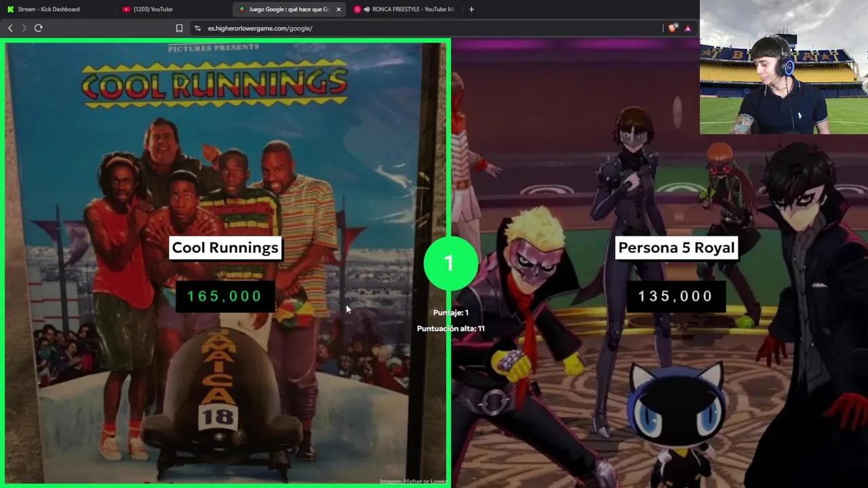Click the streamer webcam overlay
Screen dimensions: 868x488
point(784,67)
